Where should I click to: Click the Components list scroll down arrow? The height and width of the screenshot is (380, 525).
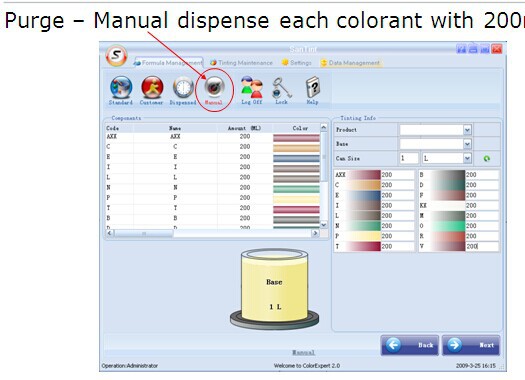click(324, 225)
